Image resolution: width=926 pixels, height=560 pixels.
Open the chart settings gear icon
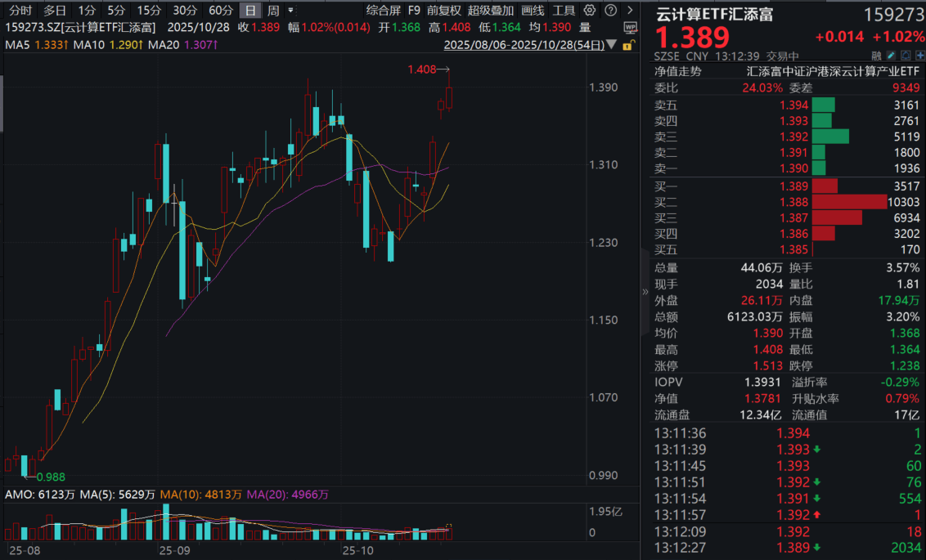587,11
